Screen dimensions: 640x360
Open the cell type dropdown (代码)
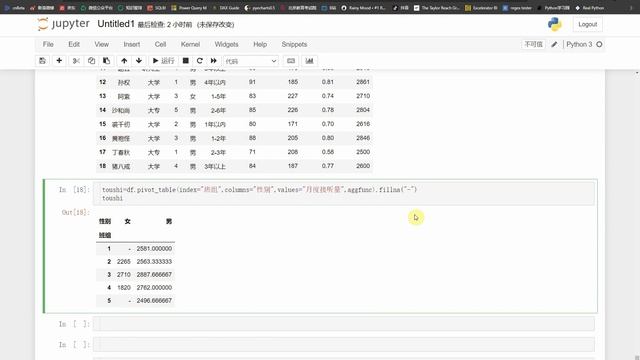coord(251,61)
